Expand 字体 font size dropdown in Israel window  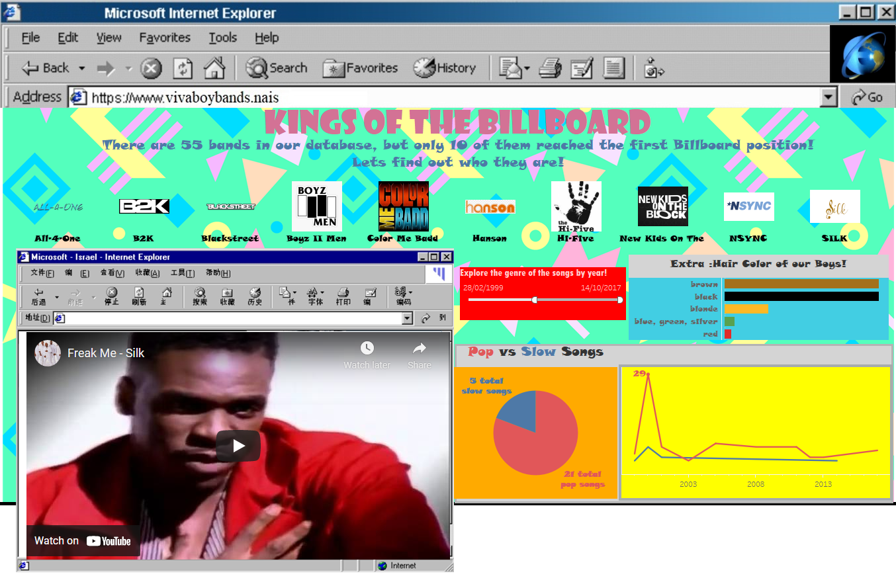point(322,292)
